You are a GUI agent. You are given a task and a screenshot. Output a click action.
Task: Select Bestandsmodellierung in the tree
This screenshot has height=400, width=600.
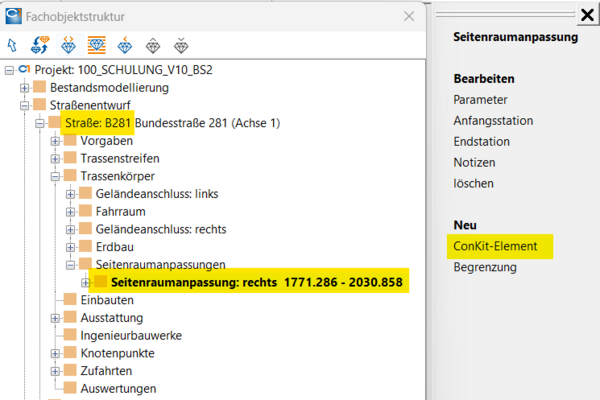point(109,88)
